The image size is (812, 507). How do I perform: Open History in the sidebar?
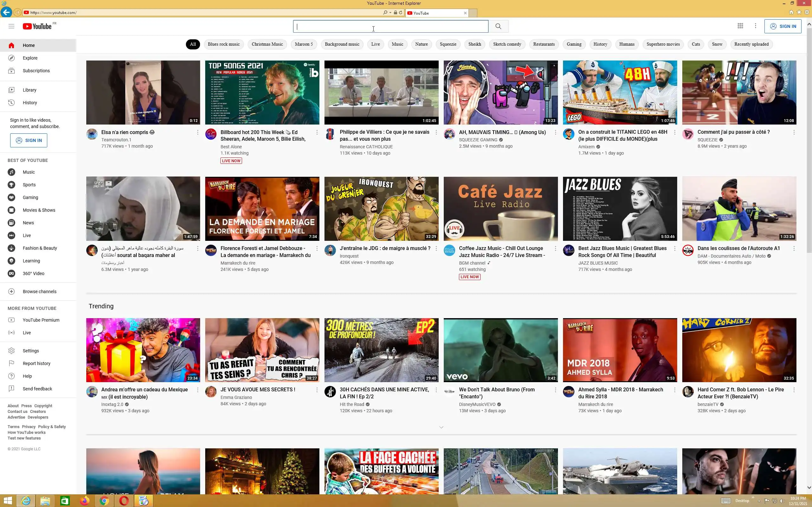29,103
